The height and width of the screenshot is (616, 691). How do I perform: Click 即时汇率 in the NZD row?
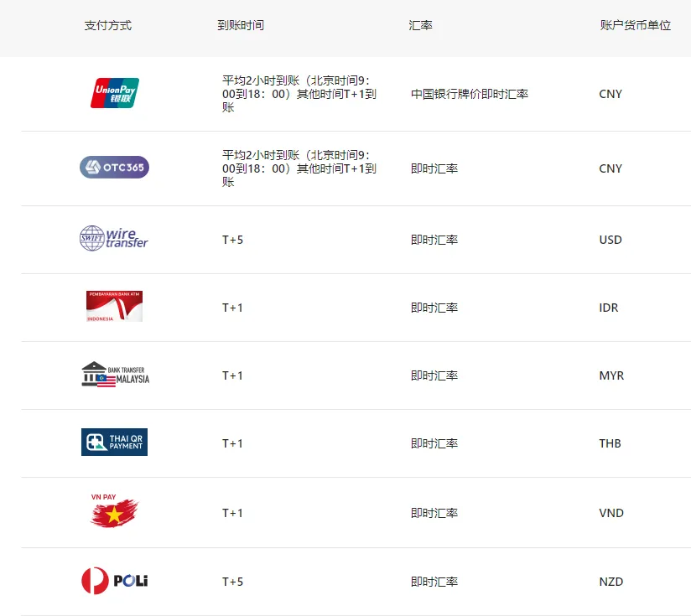point(434,582)
